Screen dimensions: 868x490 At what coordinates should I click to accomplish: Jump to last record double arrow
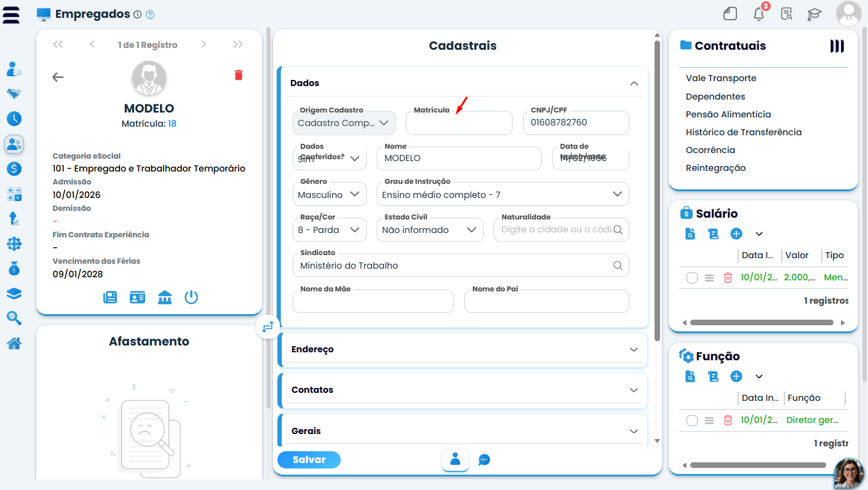tap(238, 44)
